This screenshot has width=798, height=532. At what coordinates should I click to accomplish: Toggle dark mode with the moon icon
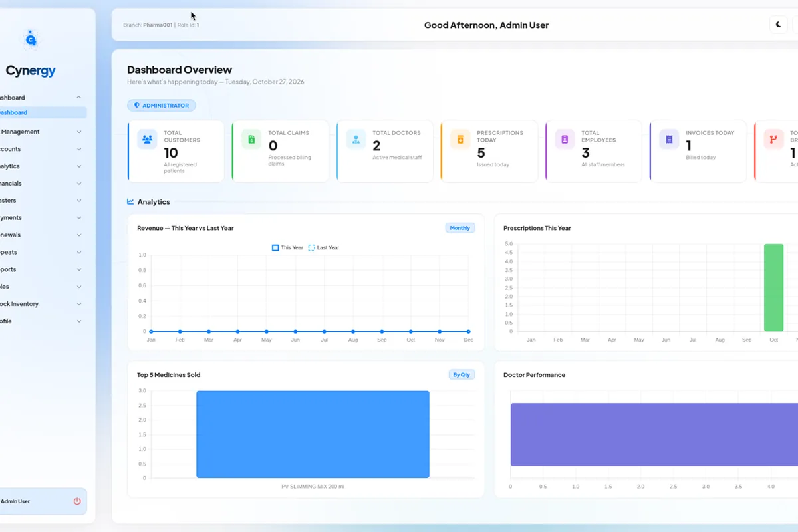779,25
